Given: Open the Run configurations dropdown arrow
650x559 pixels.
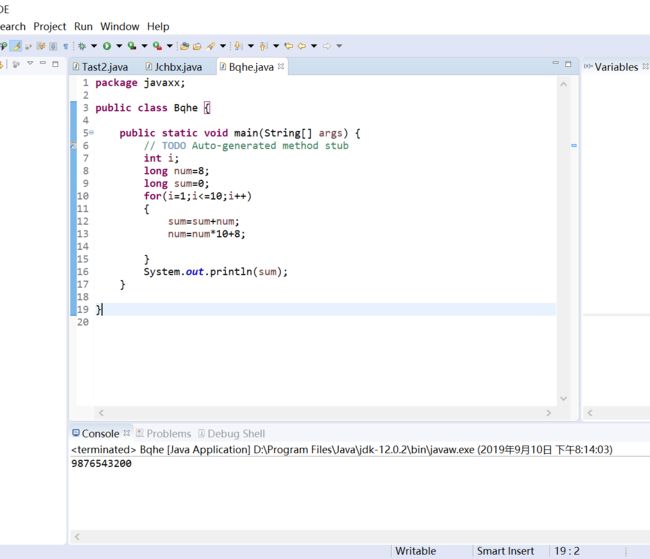Looking at the screenshot, I should click(x=119, y=46).
